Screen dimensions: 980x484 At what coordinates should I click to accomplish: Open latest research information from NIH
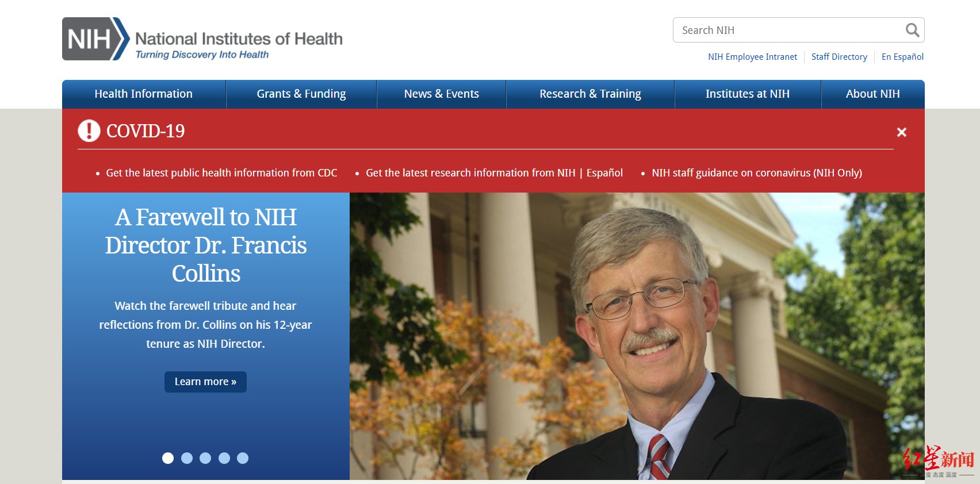pyautogui.click(x=470, y=172)
